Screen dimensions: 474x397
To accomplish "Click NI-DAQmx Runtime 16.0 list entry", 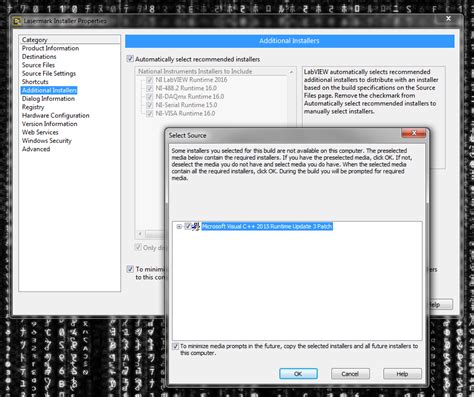I will click(190, 97).
